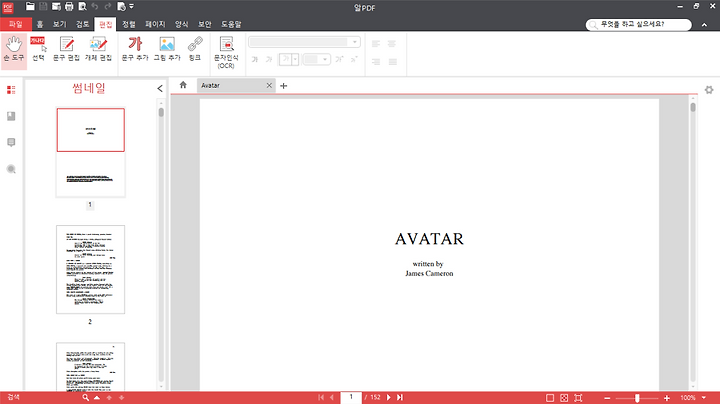Redo action in quick toolbar
This screenshot has width=720, height=404.
[108, 6]
